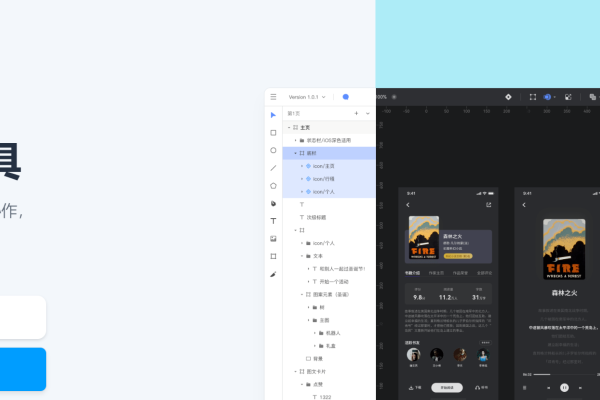Expand the icon/主页 component layer
Viewport: 600px width, 400px height.
tap(302, 166)
